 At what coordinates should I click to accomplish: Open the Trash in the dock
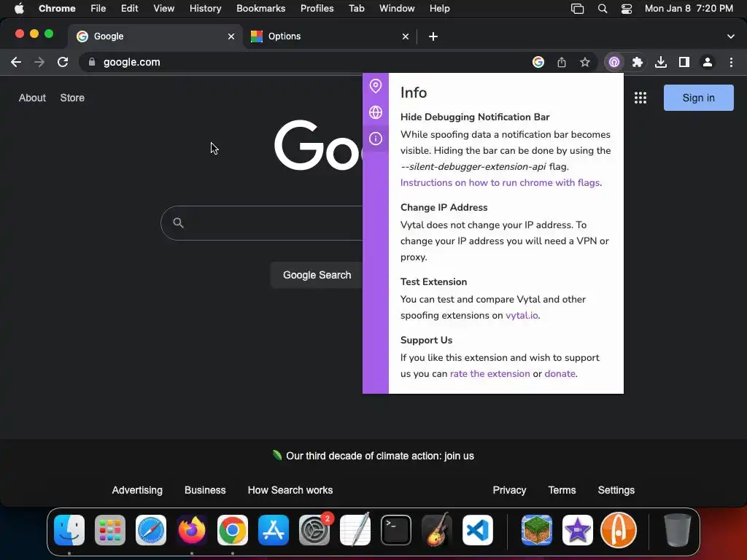[x=677, y=530]
